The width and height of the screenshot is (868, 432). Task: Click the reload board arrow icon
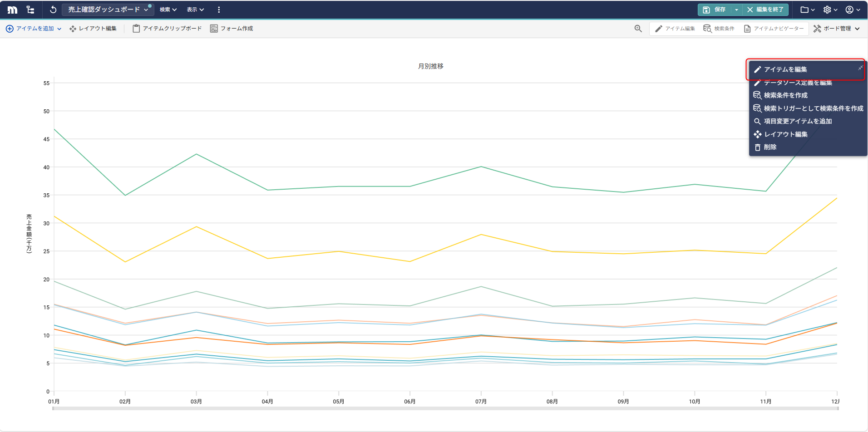53,10
